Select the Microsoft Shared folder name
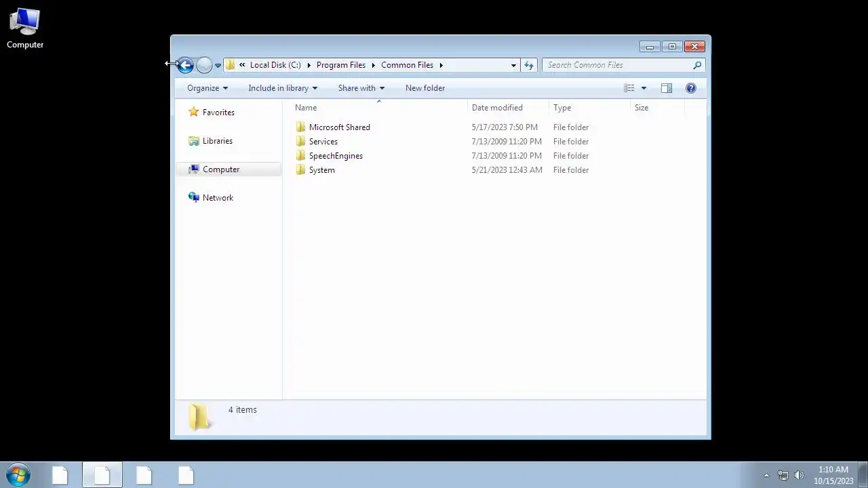This screenshot has width=868, height=488. (x=340, y=127)
